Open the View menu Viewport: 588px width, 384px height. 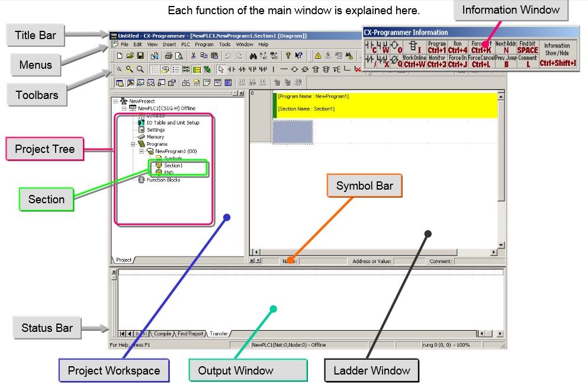click(x=152, y=44)
